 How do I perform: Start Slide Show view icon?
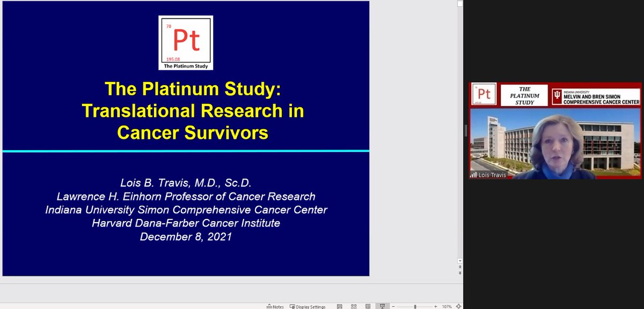click(382, 307)
